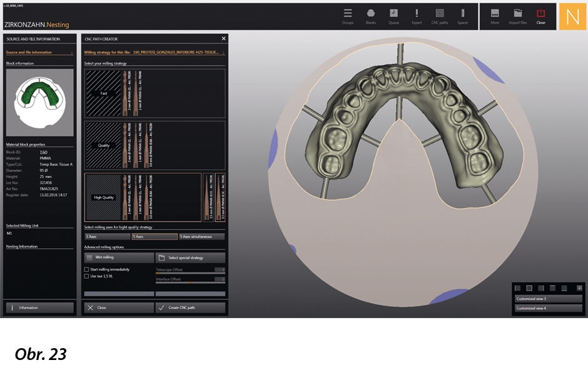Viewport: 588px width, 375px height.
Task: Enable Start milling immediately checkbox
Action: 86,269
